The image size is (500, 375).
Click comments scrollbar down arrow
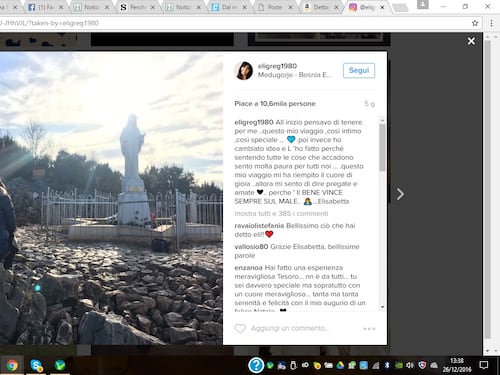tap(382, 307)
